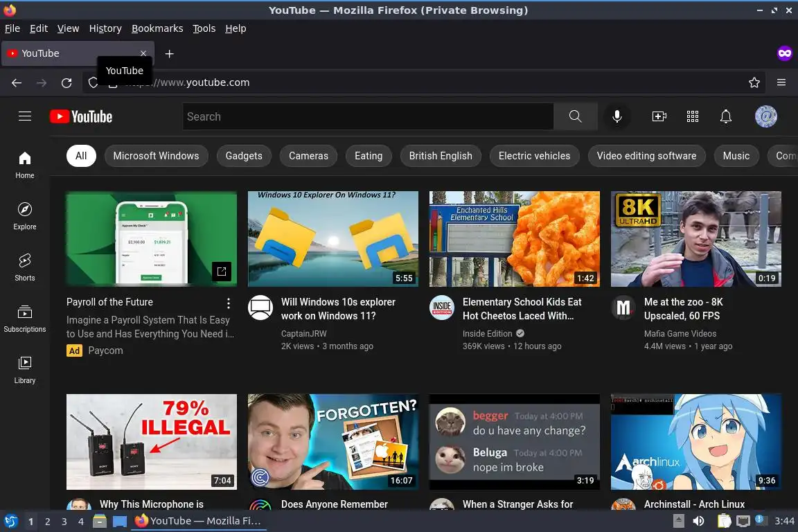Open the YouTube guide hamburger menu

point(24,116)
